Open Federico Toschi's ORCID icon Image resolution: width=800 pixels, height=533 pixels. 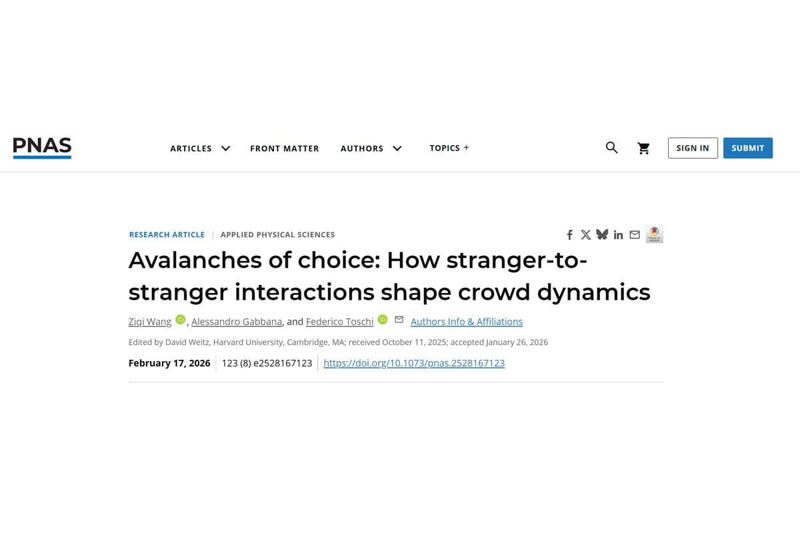tap(383, 319)
